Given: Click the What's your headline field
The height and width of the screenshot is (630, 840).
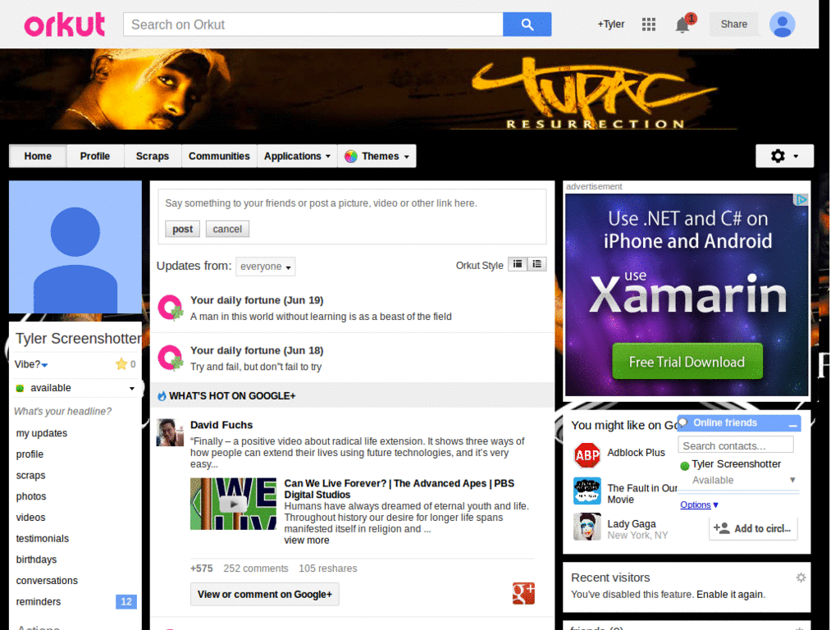Looking at the screenshot, I should 62,412.
